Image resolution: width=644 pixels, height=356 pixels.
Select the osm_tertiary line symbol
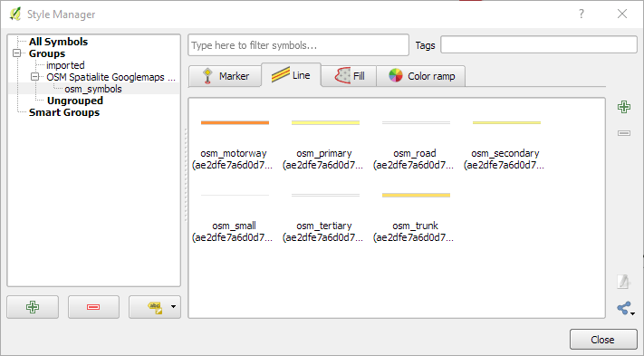[x=324, y=215]
